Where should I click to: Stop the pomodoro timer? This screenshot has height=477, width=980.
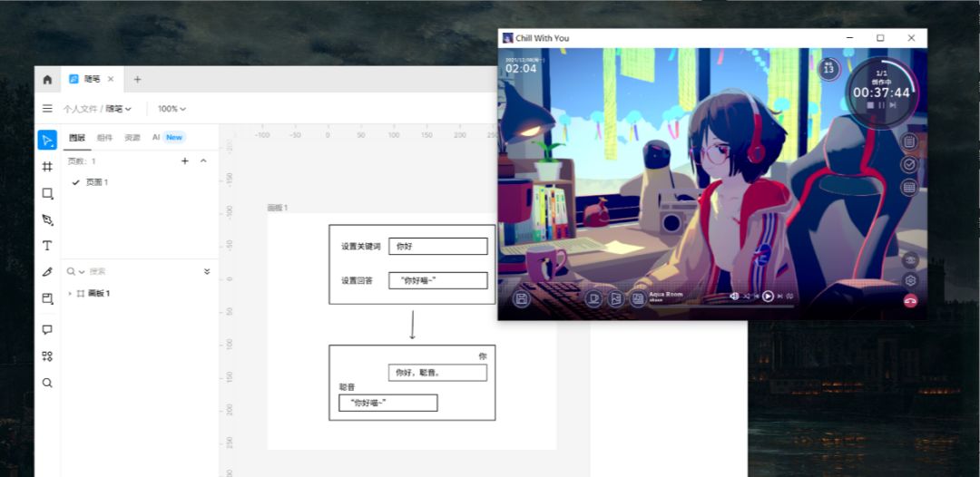tap(870, 105)
